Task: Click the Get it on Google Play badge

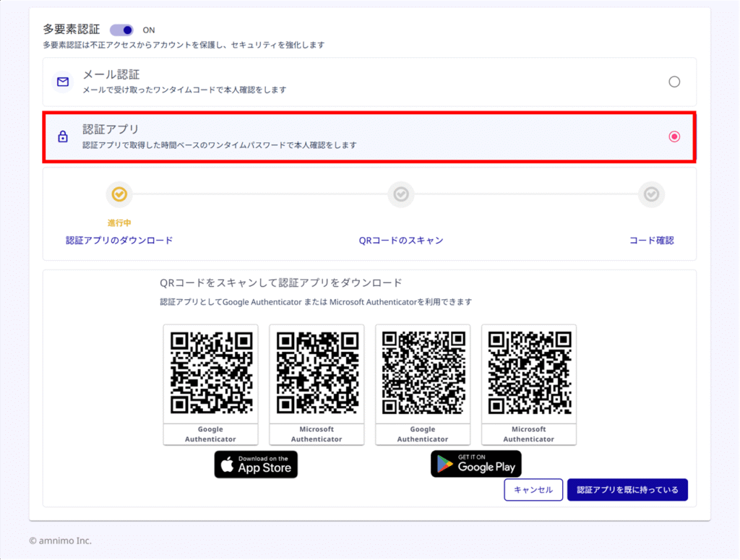Action: pyautogui.click(x=476, y=464)
